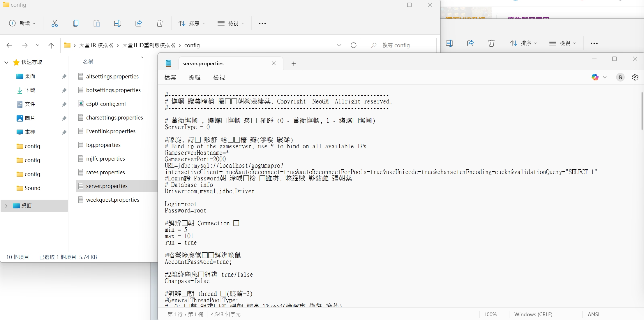
Task: Open the Sound folder in quick access
Action: 32,188
